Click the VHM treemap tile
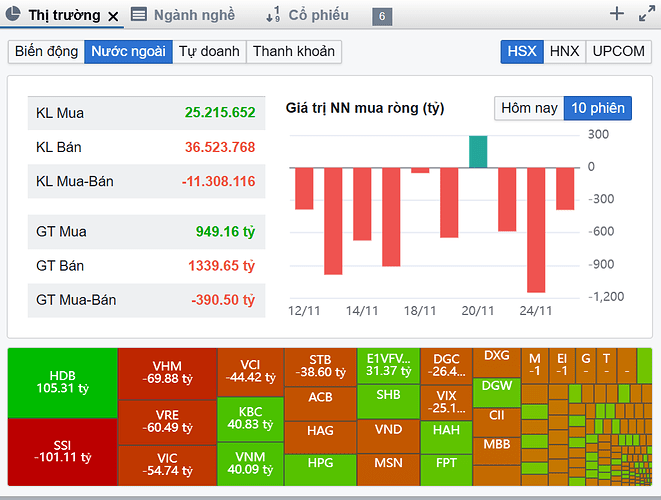The height and width of the screenshot is (500, 661). [167, 374]
